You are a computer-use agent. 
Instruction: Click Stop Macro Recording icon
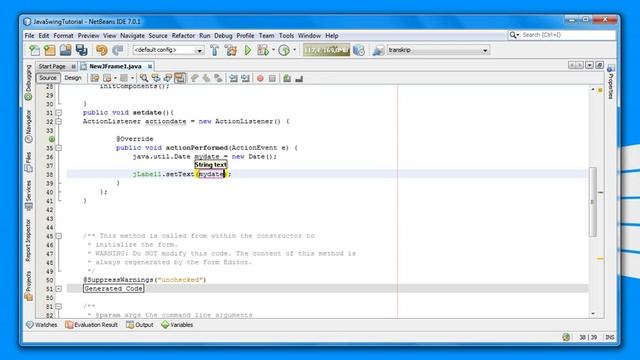coord(272,78)
